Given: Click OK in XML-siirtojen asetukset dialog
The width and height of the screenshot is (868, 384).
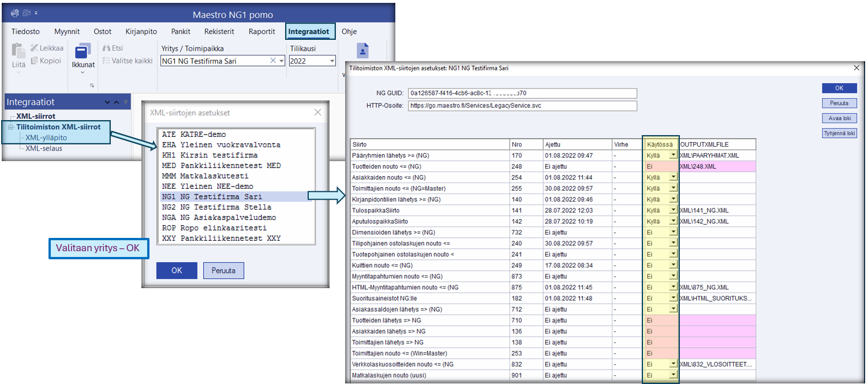Looking at the screenshot, I should (x=177, y=270).
